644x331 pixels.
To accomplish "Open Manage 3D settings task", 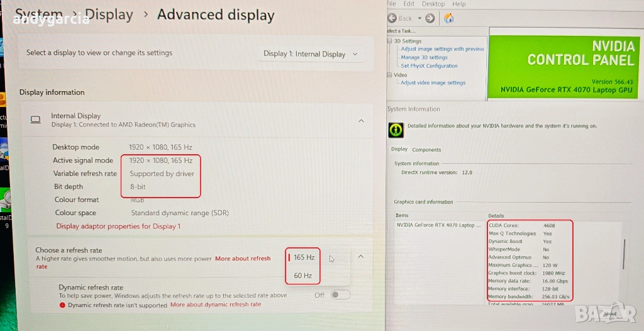I will (x=425, y=57).
